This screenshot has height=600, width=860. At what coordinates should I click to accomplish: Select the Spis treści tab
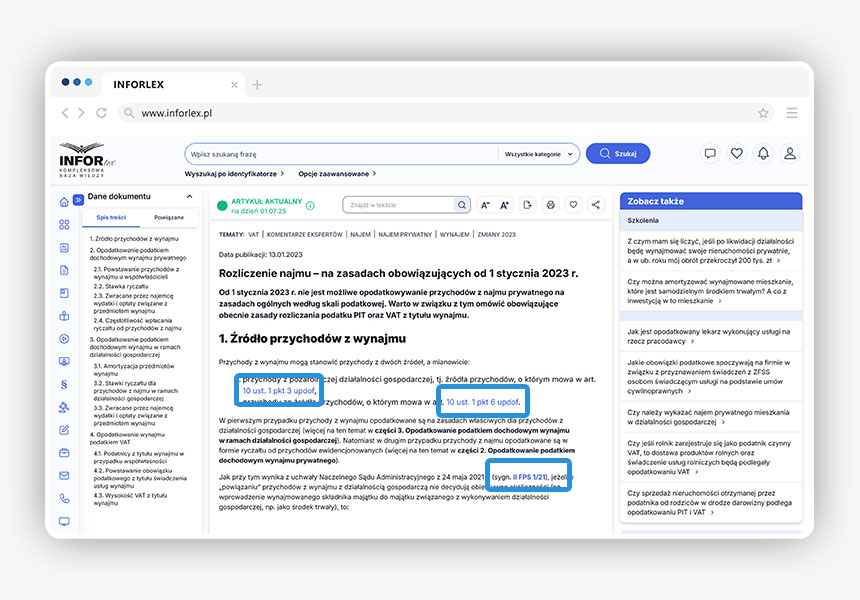point(111,217)
